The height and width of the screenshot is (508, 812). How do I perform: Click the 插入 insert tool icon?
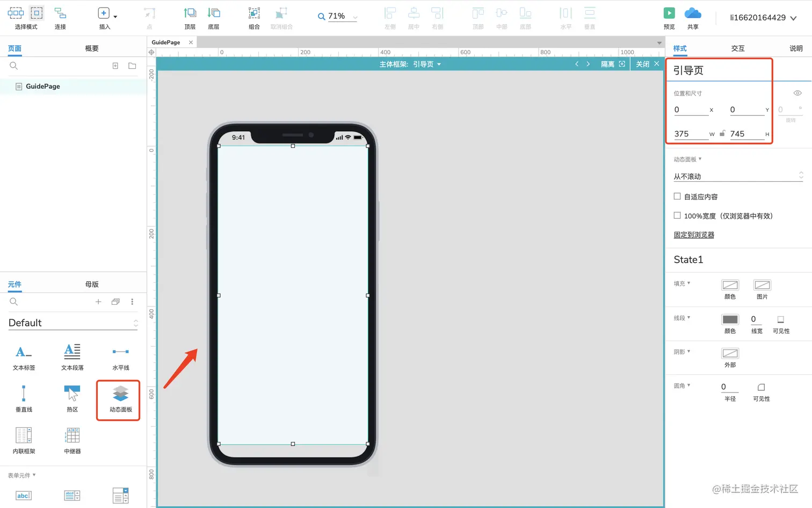pos(104,13)
